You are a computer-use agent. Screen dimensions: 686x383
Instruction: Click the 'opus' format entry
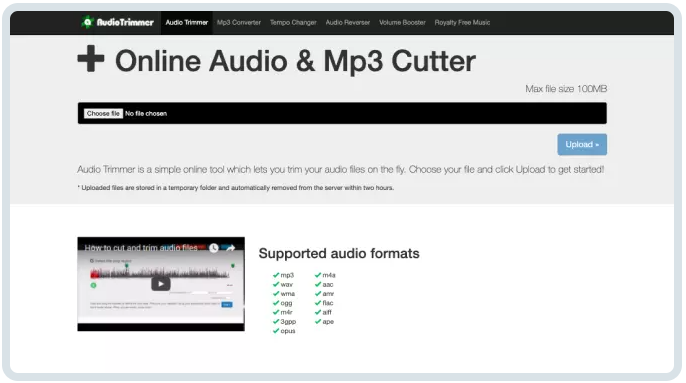click(284, 331)
